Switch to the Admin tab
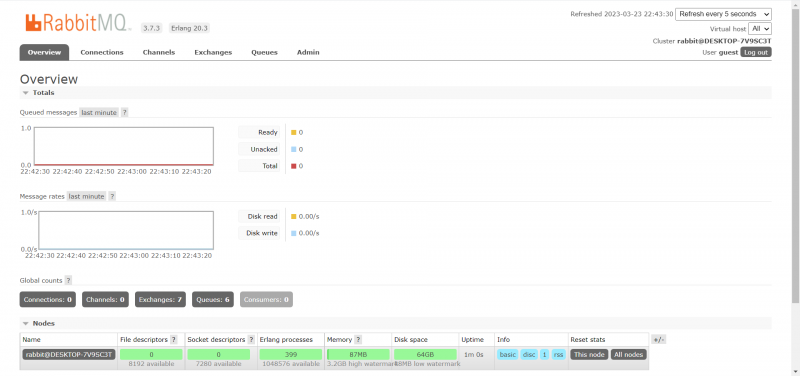Viewport: 800px width, 376px height. [x=308, y=53]
